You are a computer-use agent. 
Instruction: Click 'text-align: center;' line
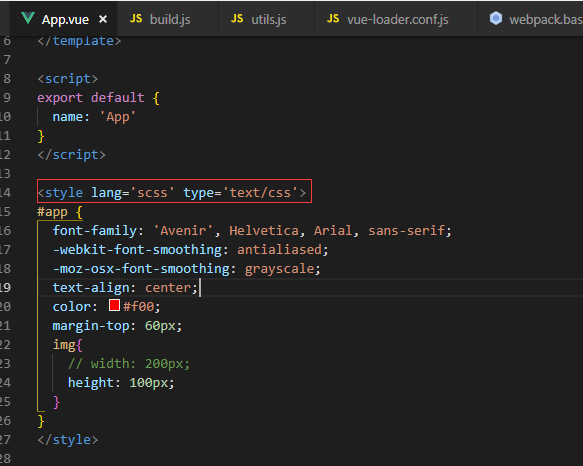(125, 288)
